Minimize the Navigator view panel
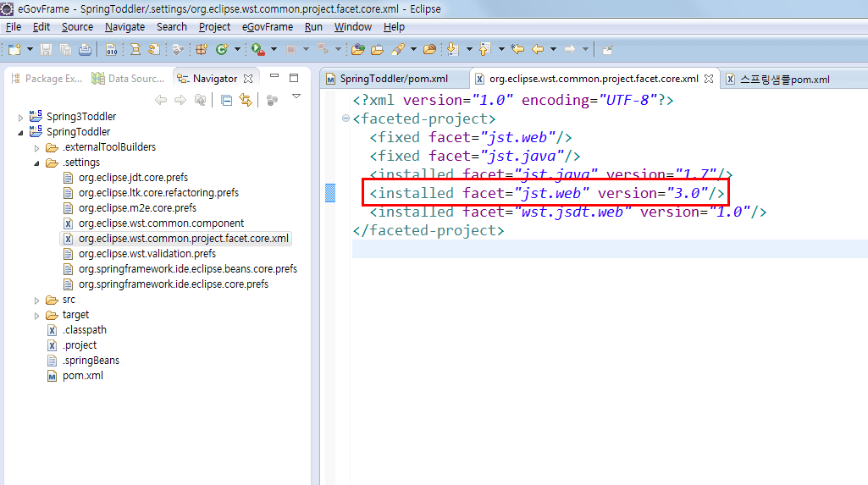Screen dimensions: 868x485 274,77
